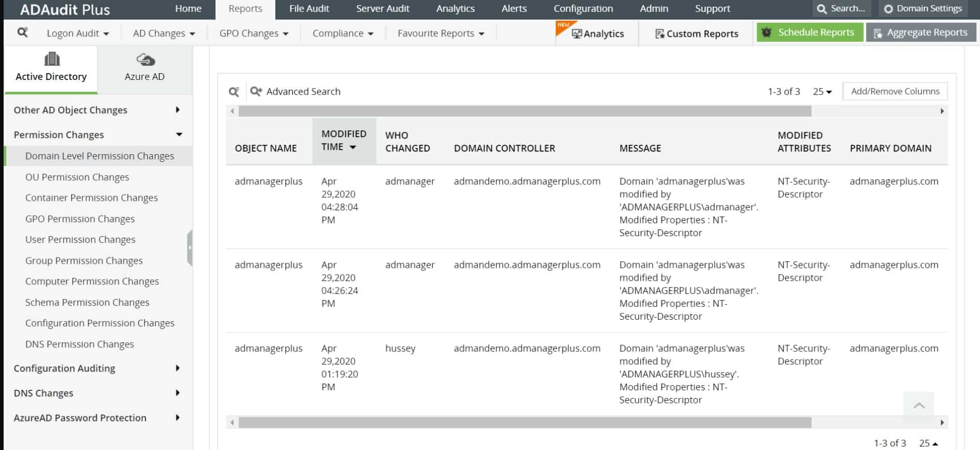The image size is (980, 450).
Task: Open Custom Reports
Action: click(696, 34)
